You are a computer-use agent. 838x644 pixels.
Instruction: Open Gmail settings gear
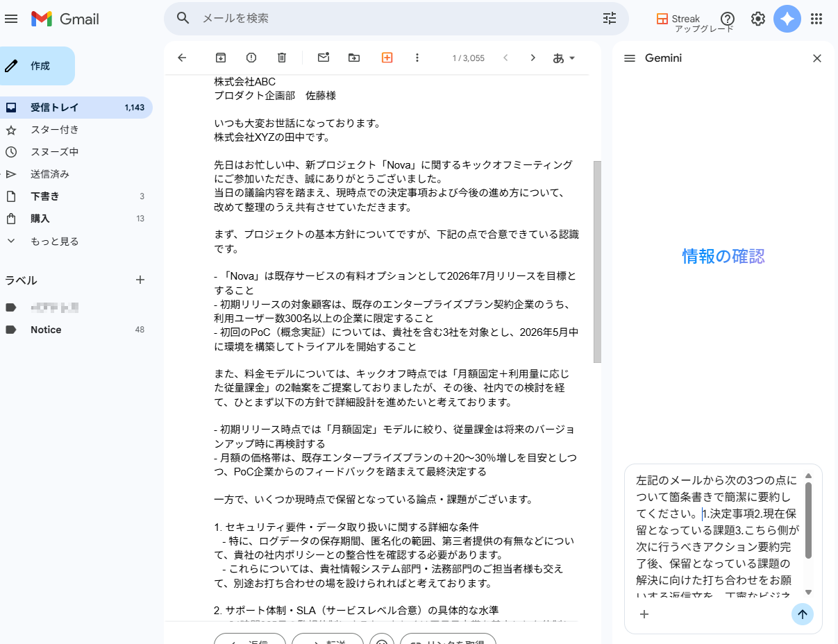[757, 19]
